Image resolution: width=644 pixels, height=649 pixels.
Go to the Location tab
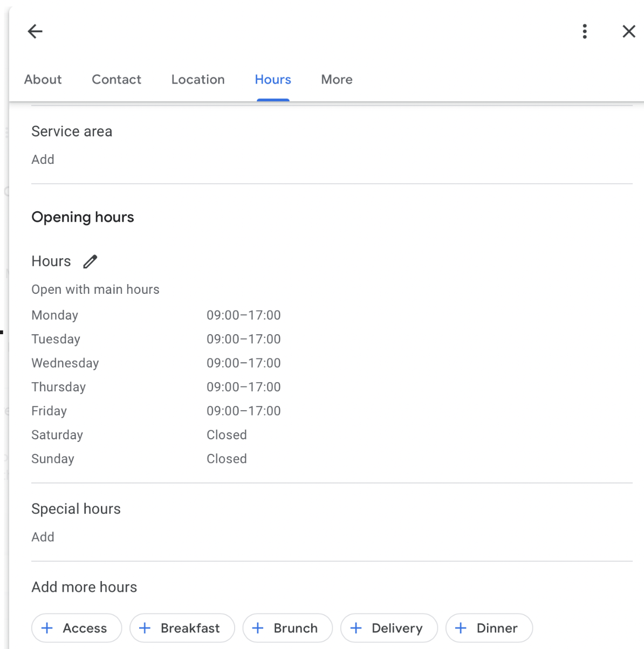[x=198, y=80]
